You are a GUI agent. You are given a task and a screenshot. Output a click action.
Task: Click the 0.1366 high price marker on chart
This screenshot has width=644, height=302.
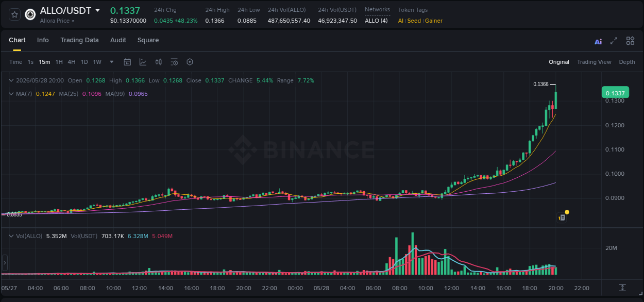[x=540, y=84]
